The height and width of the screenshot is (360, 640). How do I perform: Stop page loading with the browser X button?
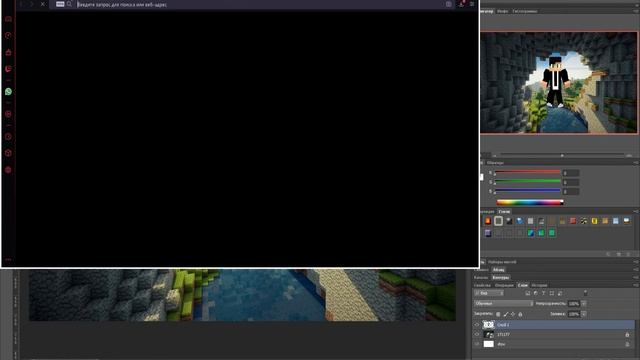coord(42,4)
